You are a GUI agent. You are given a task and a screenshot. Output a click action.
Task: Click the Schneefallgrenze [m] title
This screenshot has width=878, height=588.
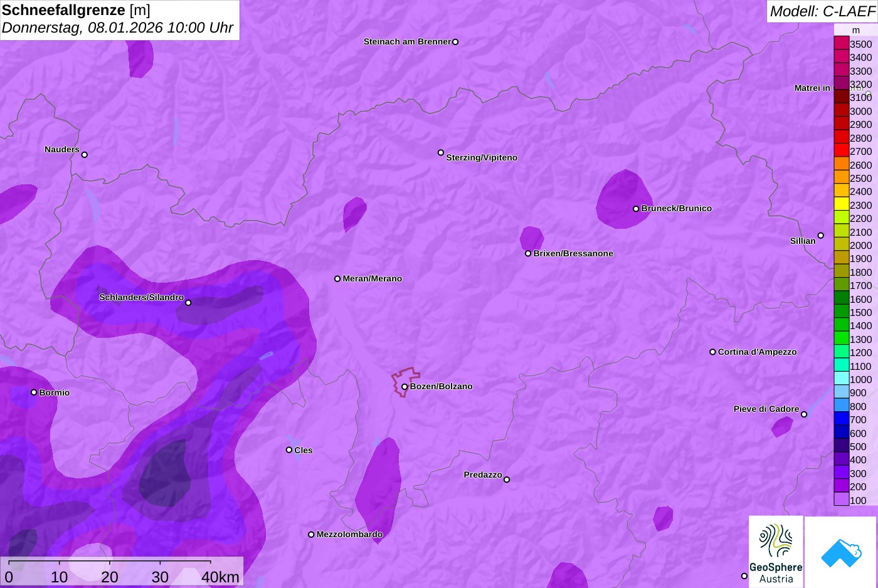pyautogui.click(x=76, y=10)
